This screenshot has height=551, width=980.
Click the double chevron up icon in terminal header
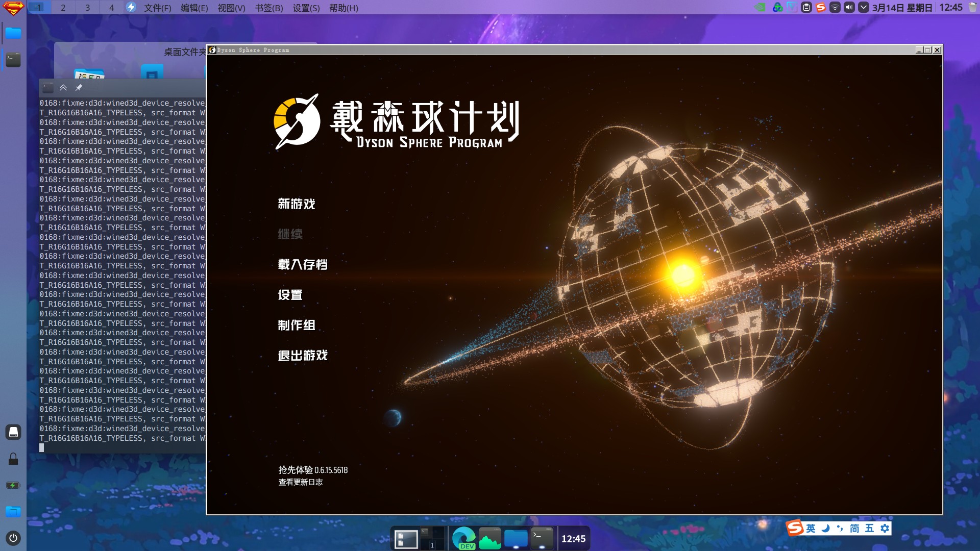point(63,88)
